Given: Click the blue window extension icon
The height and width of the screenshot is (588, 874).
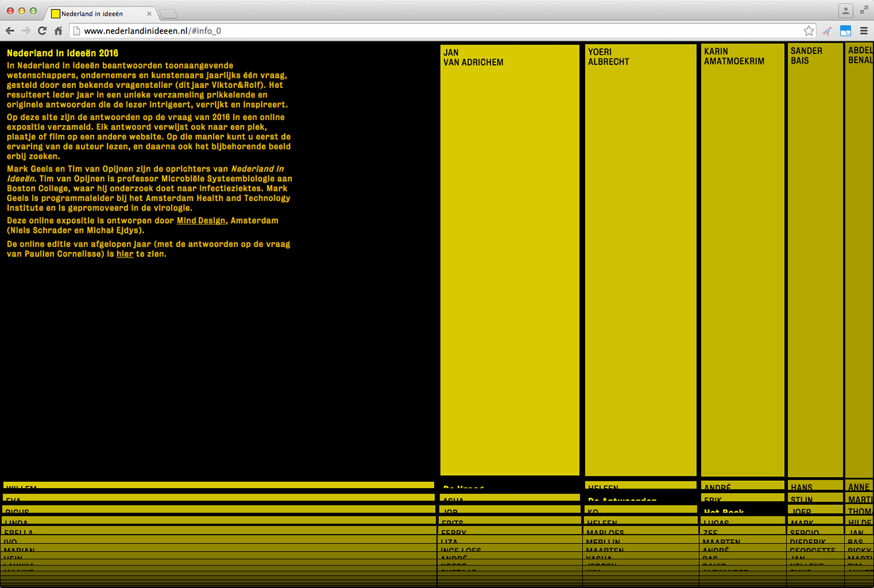Looking at the screenshot, I should coord(845,31).
